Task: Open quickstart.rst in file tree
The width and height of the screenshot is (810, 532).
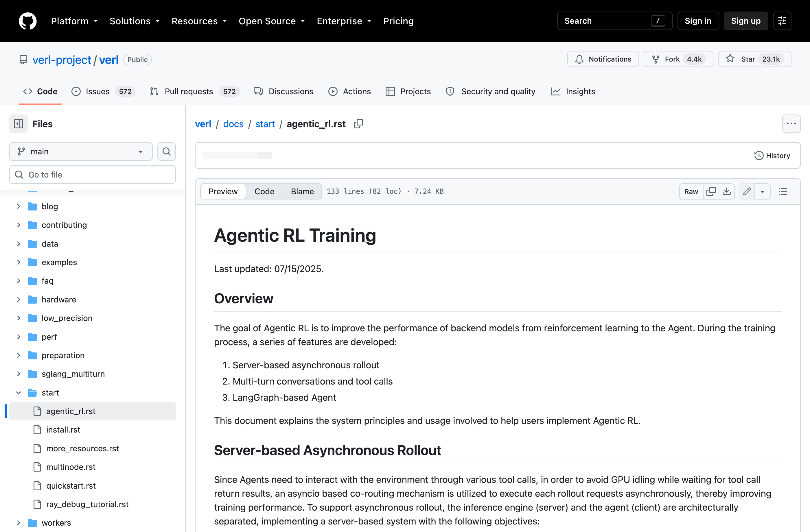Action: pos(93,486)
